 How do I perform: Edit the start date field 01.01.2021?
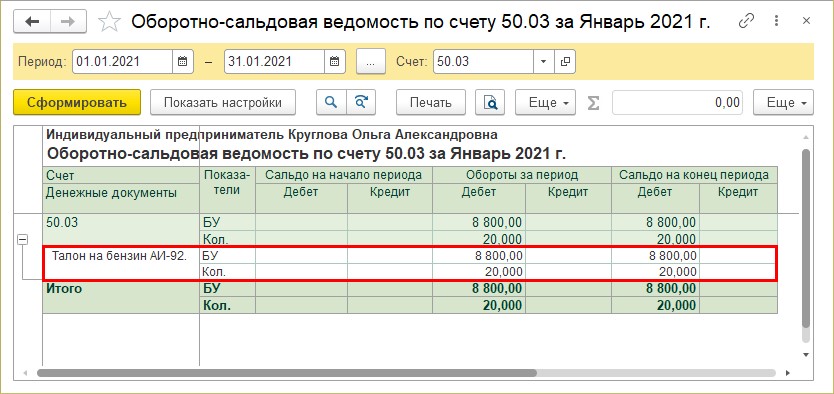click(x=122, y=62)
